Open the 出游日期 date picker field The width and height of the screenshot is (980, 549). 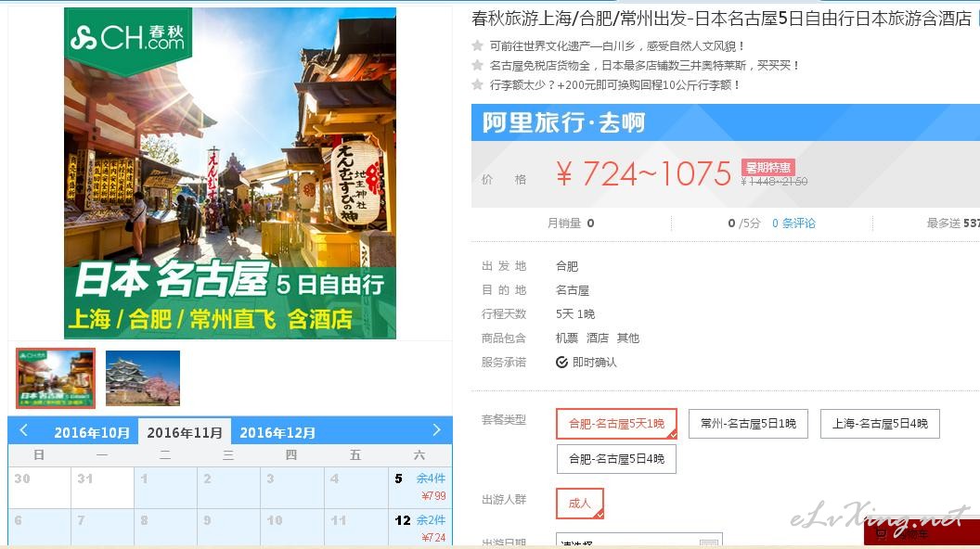pos(638,541)
